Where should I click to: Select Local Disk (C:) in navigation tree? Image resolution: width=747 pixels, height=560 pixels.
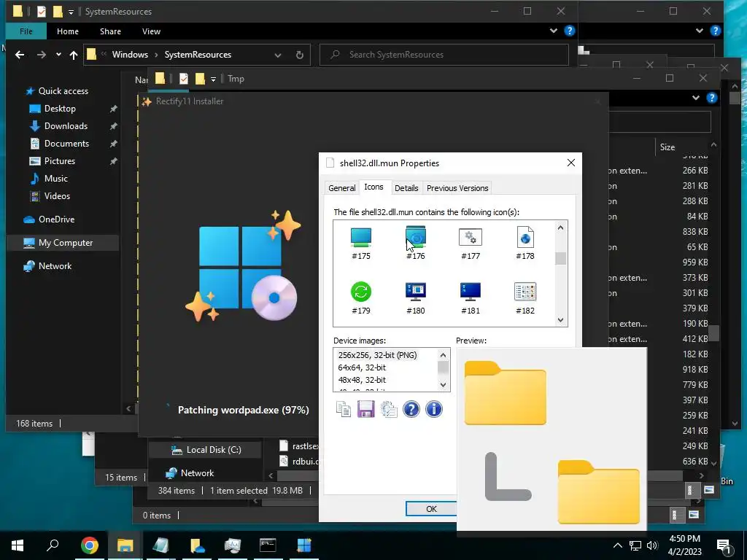pyautogui.click(x=214, y=449)
